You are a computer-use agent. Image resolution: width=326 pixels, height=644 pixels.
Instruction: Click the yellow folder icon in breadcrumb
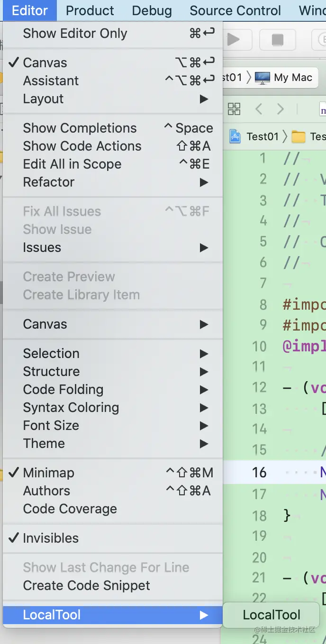pyautogui.click(x=299, y=137)
